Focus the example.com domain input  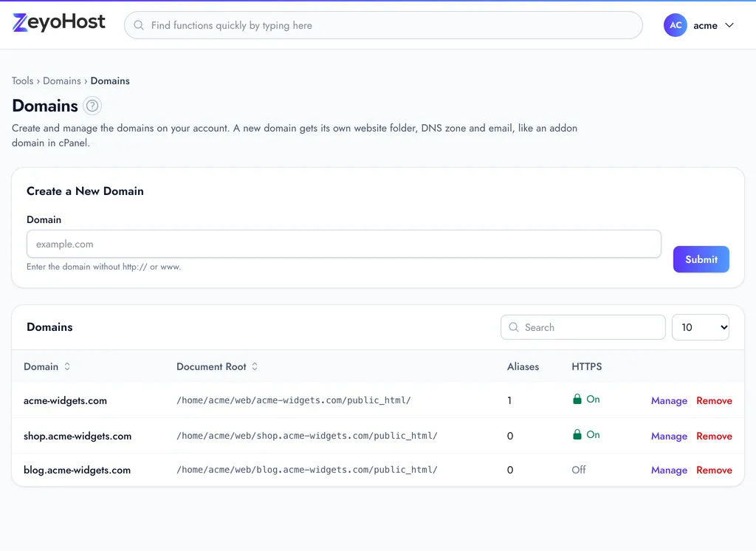point(344,244)
